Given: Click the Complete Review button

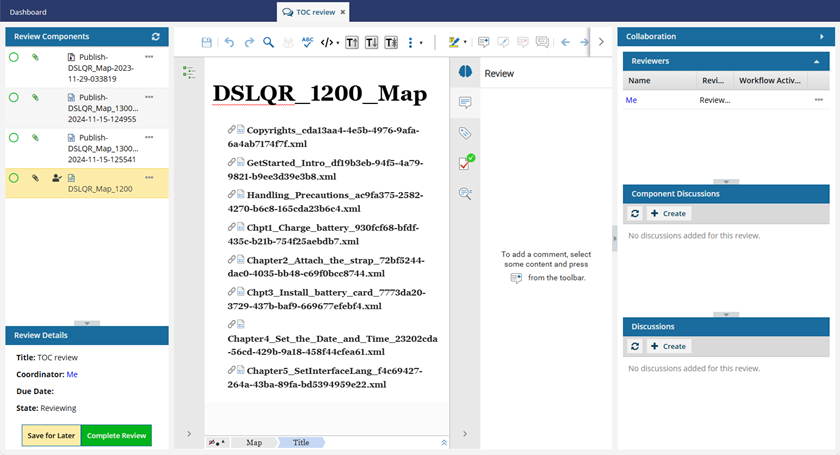Looking at the screenshot, I should [x=116, y=436].
